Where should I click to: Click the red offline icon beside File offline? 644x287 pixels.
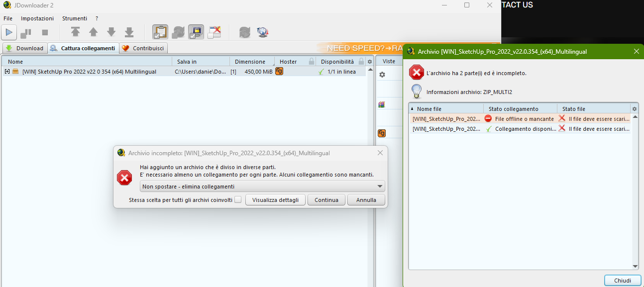(x=488, y=119)
